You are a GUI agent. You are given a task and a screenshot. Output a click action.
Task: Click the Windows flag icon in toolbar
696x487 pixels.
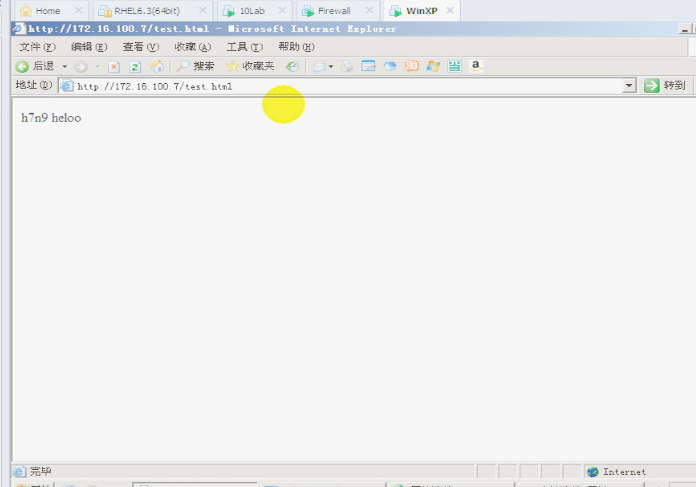coord(433,66)
